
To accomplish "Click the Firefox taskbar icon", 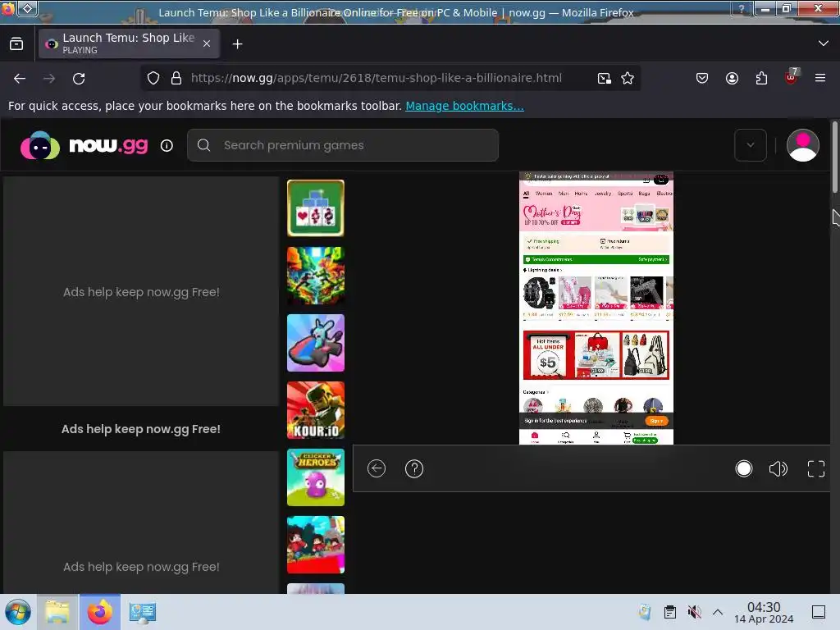I will click(99, 612).
